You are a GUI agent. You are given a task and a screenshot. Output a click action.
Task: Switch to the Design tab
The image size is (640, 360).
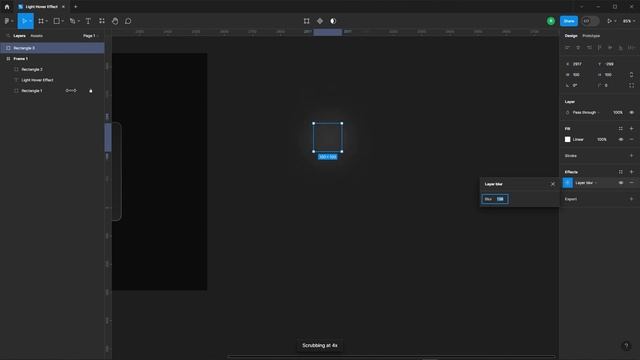(571, 36)
